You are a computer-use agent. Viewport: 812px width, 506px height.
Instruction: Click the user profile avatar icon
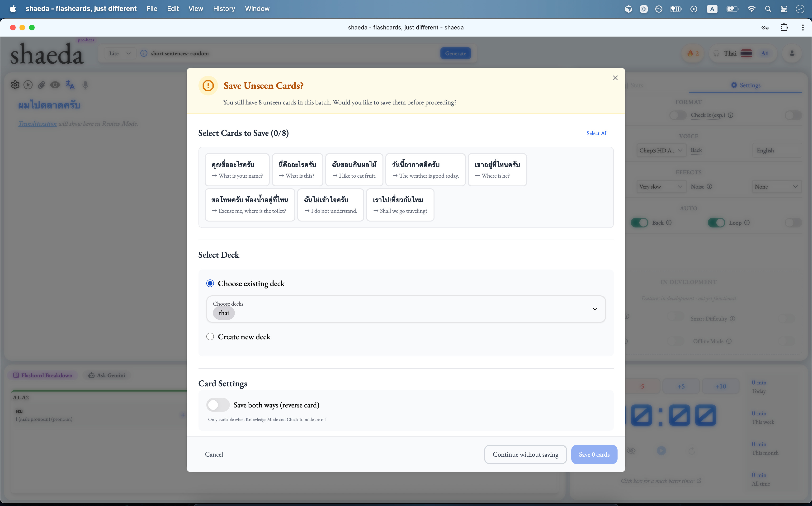pos(792,54)
